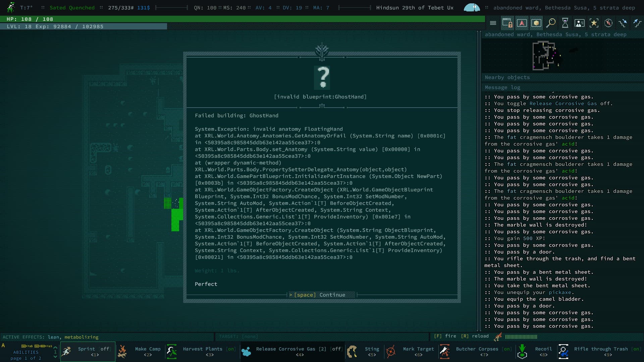Go to next abilities page with down chevron
The width and height of the screenshot is (644, 362).
[x=55, y=357]
